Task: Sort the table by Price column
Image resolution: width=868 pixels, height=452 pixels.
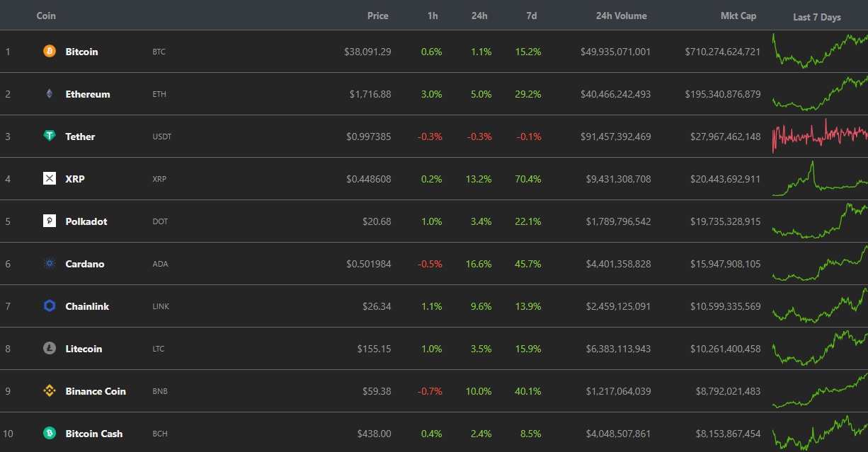Action: point(377,16)
